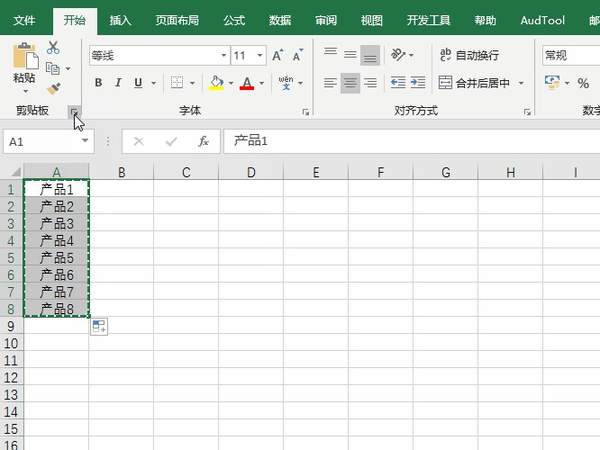Image resolution: width=600 pixels, height=450 pixels.
Task: Switch to the 插入 tab
Action: 120,20
